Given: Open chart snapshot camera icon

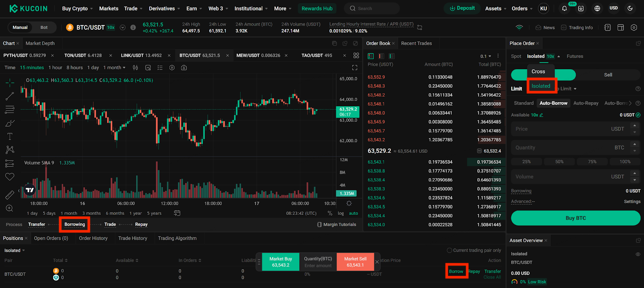Looking at the screenshot, I should (184, 68).
